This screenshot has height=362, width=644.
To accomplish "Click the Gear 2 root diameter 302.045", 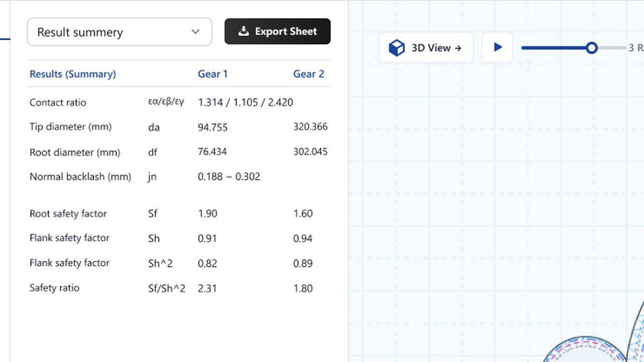I will point(310,152).
